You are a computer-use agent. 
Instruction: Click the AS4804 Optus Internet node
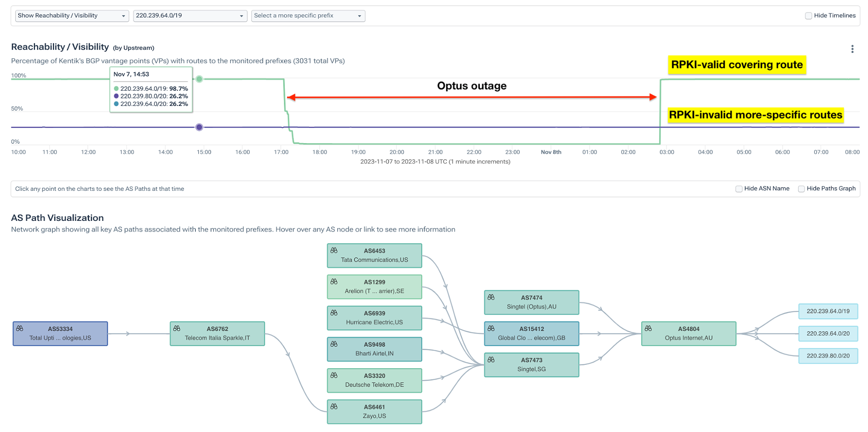click(x=689, y=334)
